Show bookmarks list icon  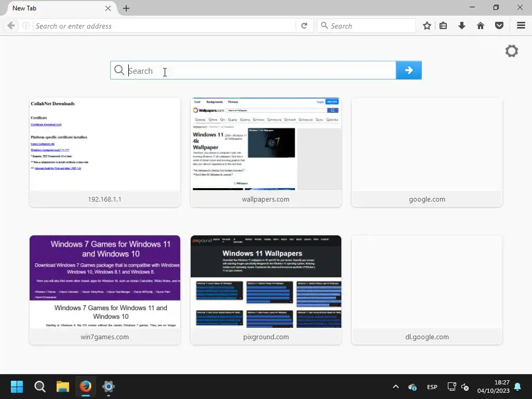click(443, 26)
